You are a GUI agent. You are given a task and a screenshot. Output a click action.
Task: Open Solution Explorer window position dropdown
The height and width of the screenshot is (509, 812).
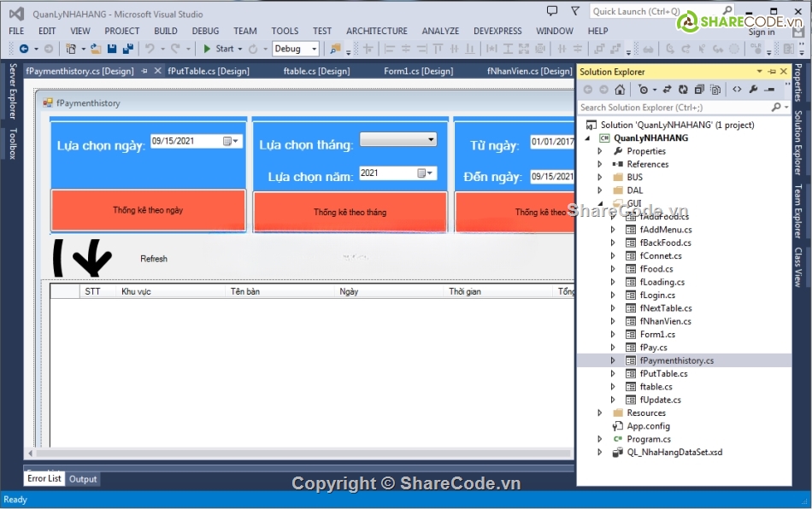[759, 72]
